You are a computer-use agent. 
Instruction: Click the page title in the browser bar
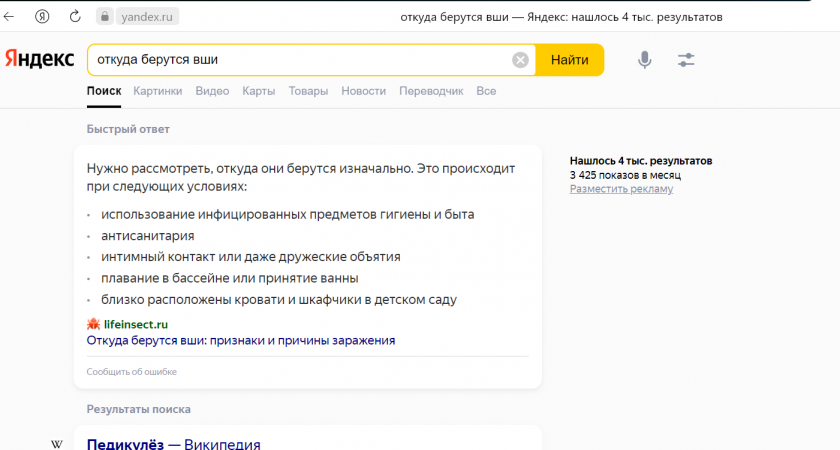pos(561,17)
